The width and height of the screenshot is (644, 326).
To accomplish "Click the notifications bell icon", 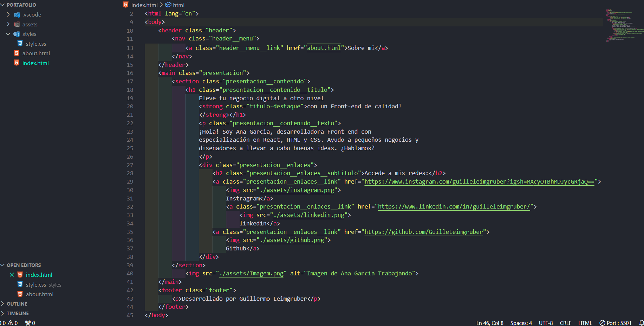I will (x=641, y=323).
